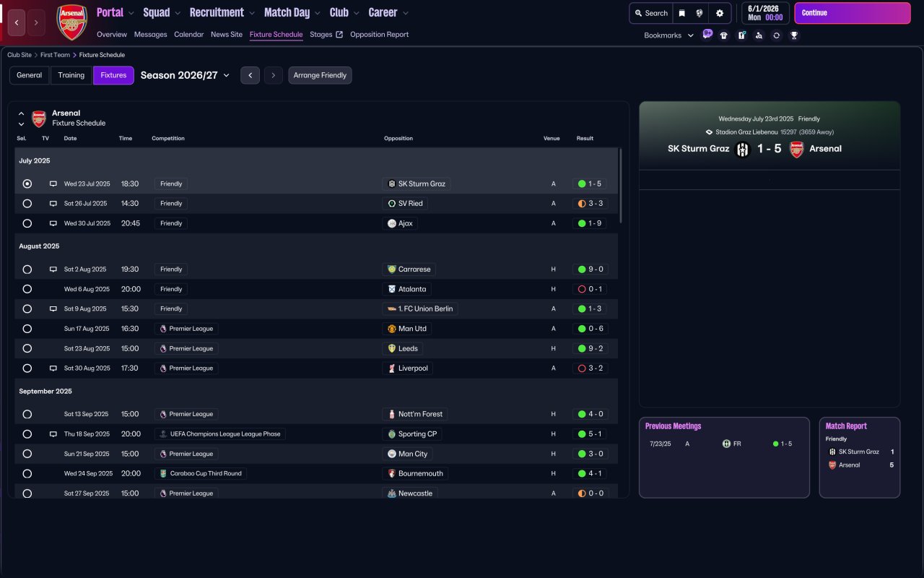The image size is (924, 578).
Task: Click the fixture list vertical scrollbar
Action: click(x=621, y=185)
